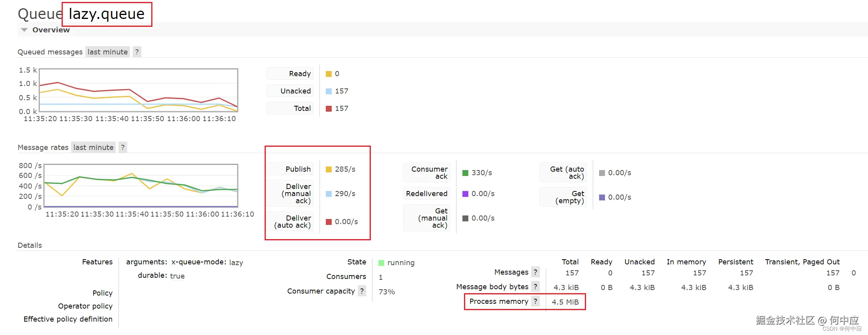Viewport: 868px width, 335px height.
Task: Open help for Consumer capacity
Action: [x=362, y=291]
